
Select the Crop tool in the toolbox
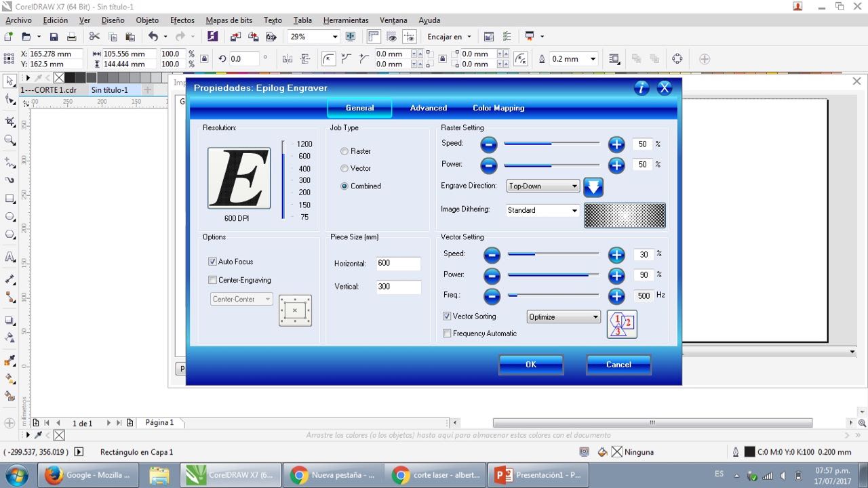tap(9, 122)
